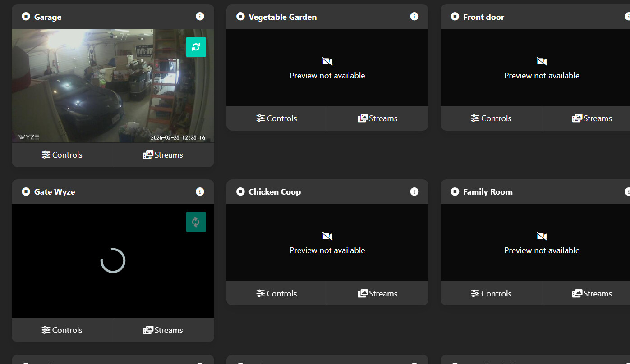Click the loading Gate Wyze preview area
Image resolution: width=630 pixels, height=364 pixels.
pyautogui.click(x=113, y=261)
